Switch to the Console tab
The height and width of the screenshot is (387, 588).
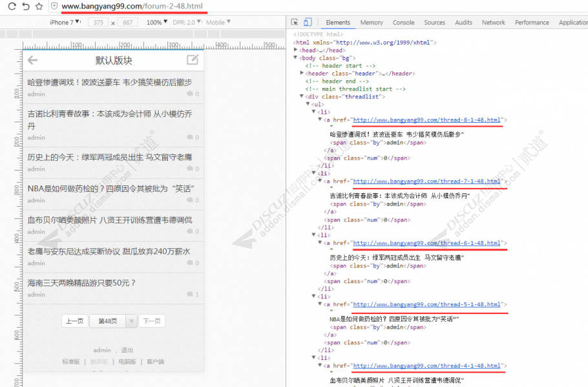click(x=403, y=23)
